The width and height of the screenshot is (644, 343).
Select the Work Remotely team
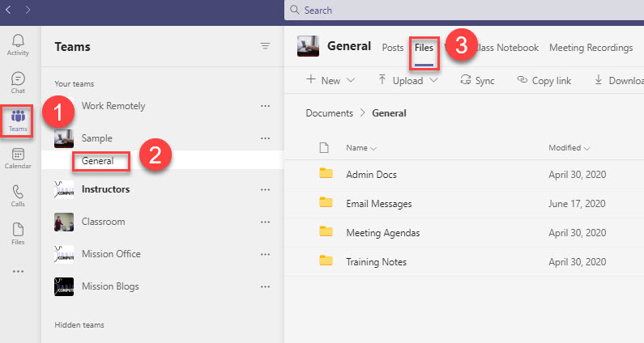(x=113, y=106)
